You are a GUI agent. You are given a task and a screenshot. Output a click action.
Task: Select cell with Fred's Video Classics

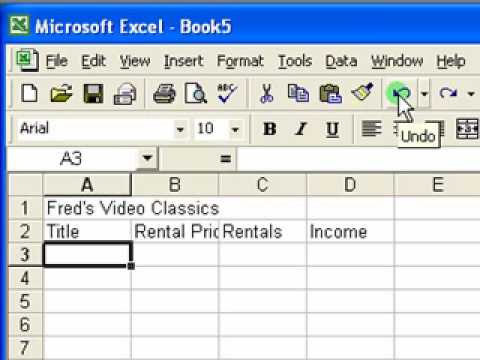click(x=87, y=208)
